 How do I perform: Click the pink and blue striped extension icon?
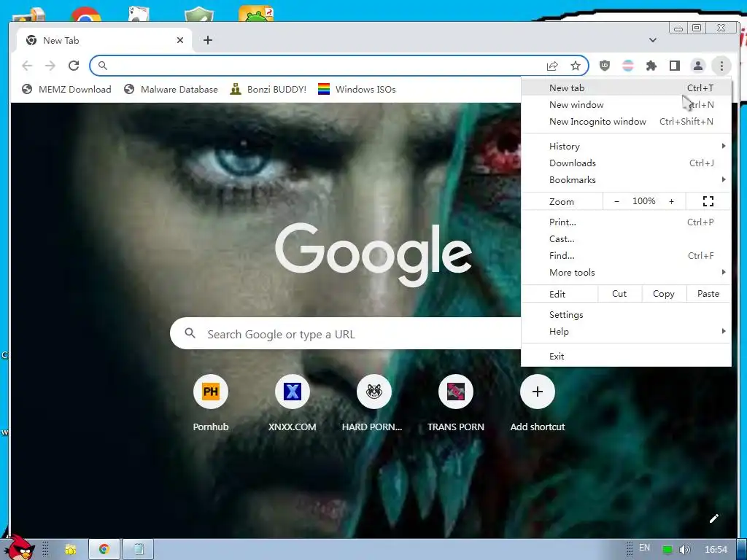tap(628, 66)
